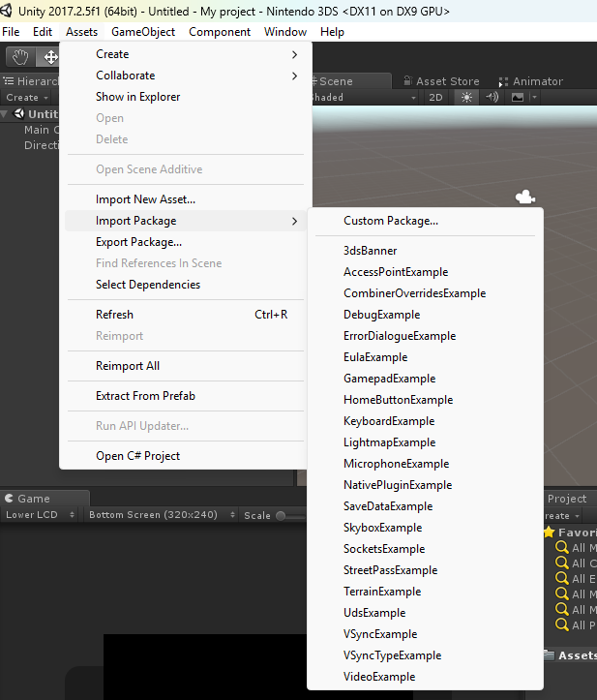Choose Export Package...
Viewport: 597px width, 700px height.
pyautogui.click(x=186, y=242)
